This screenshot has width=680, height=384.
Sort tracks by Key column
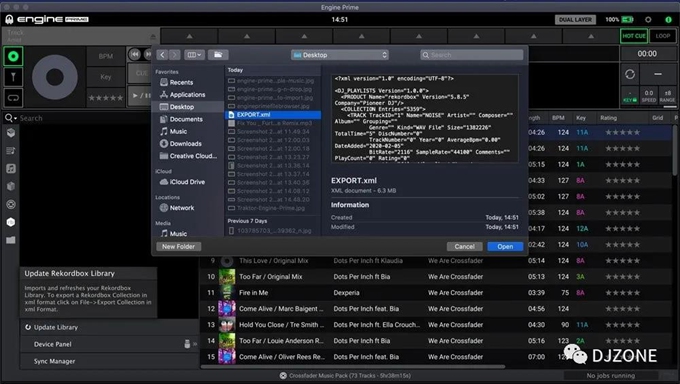click(581, 118)
